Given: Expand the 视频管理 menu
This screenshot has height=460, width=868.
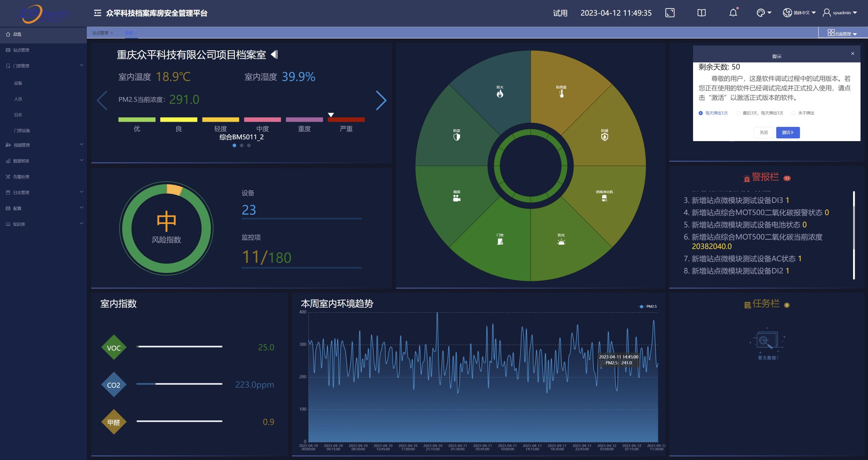Looking at the screenshot, I should pos(81,145).
